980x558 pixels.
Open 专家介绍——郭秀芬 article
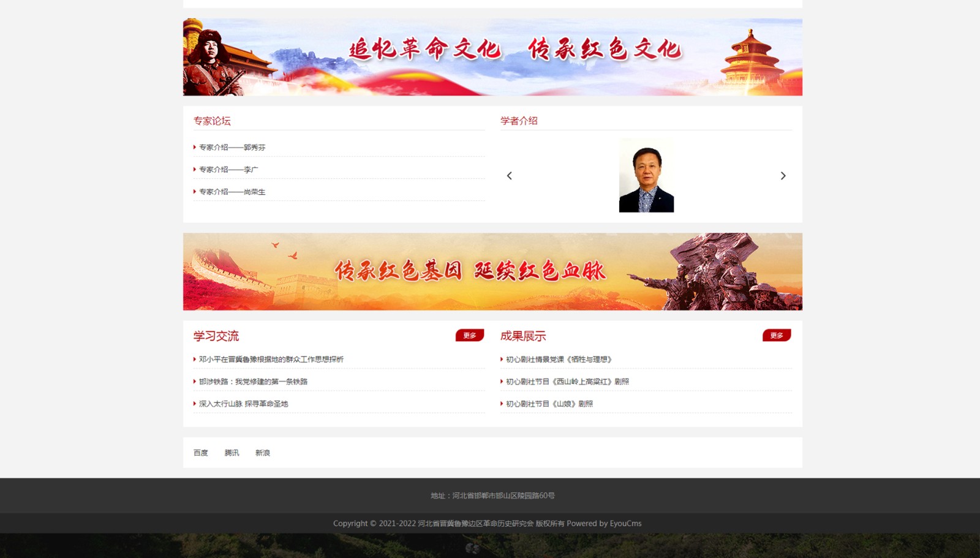pyautogui.click(x=232, y=148)
